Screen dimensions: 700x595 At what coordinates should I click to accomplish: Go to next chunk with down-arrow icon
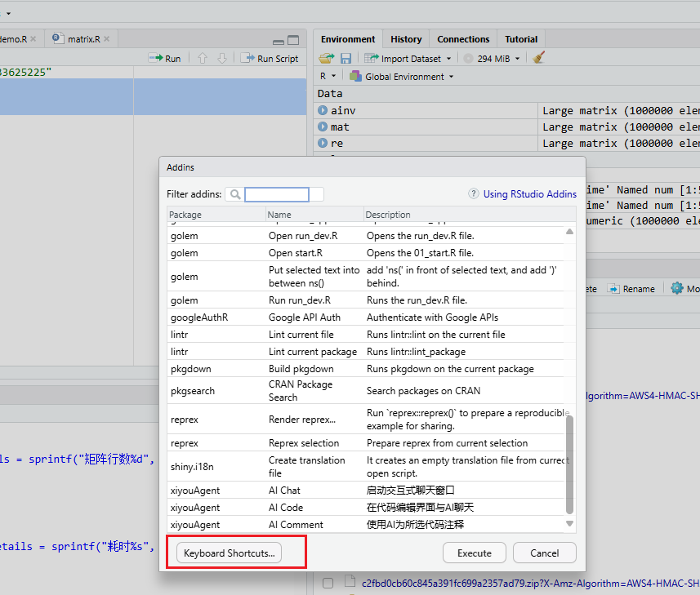click(x=220, y=58)
